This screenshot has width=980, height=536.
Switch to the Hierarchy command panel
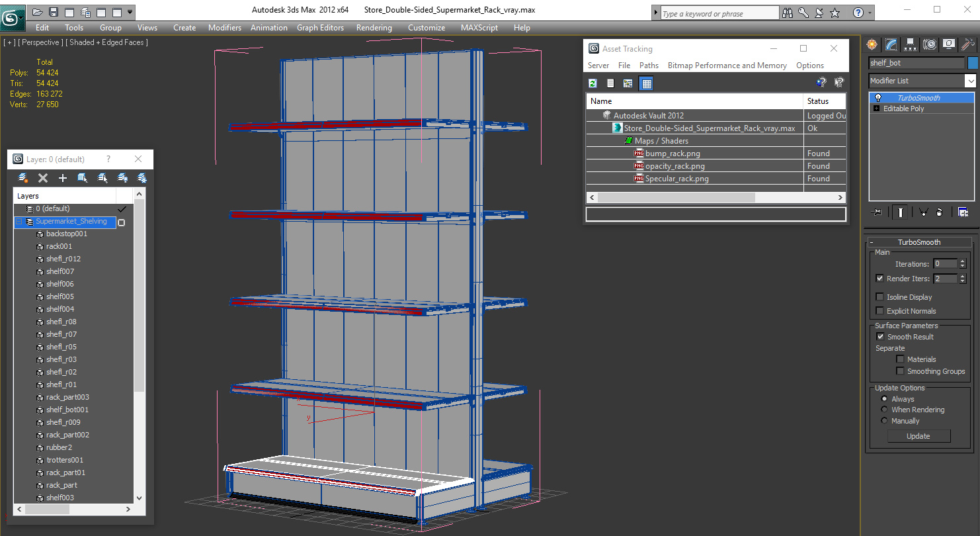[x=911, y=44]
